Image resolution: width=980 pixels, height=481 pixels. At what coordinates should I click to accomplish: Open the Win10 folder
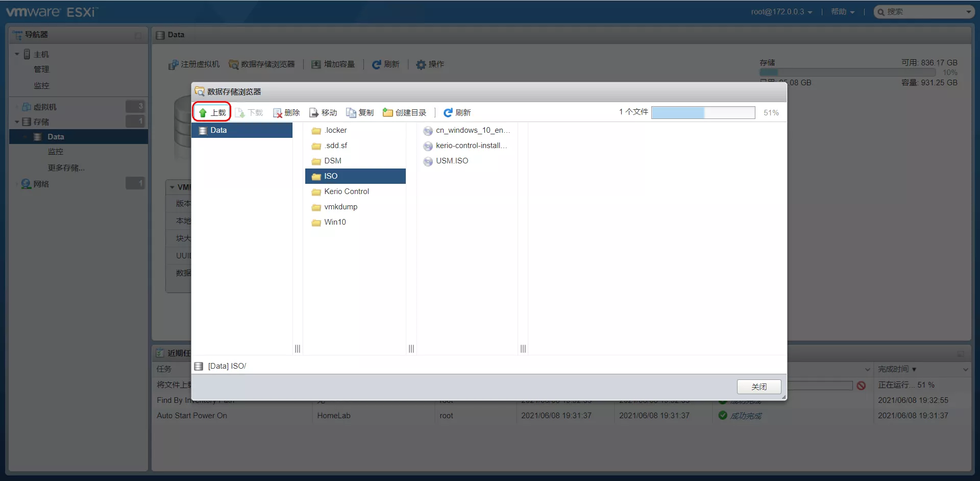pyautogui.click(x=334, y=222)
